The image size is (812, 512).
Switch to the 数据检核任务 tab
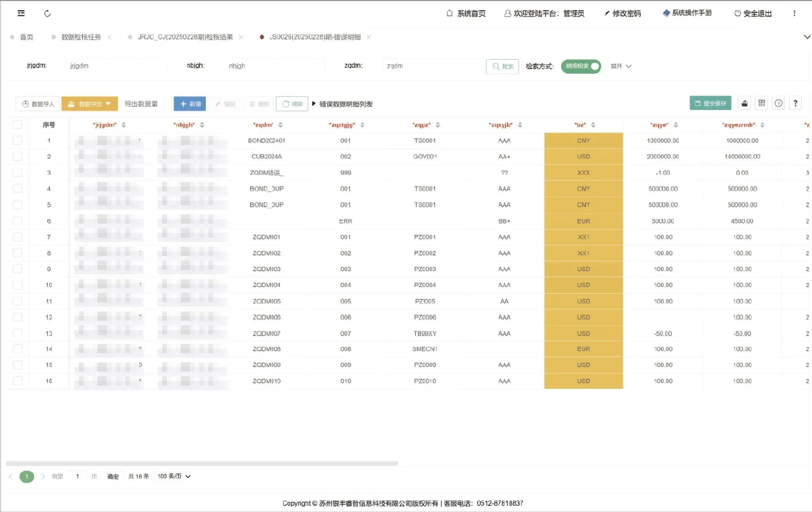pyautogui.click(x=81, y=37)
